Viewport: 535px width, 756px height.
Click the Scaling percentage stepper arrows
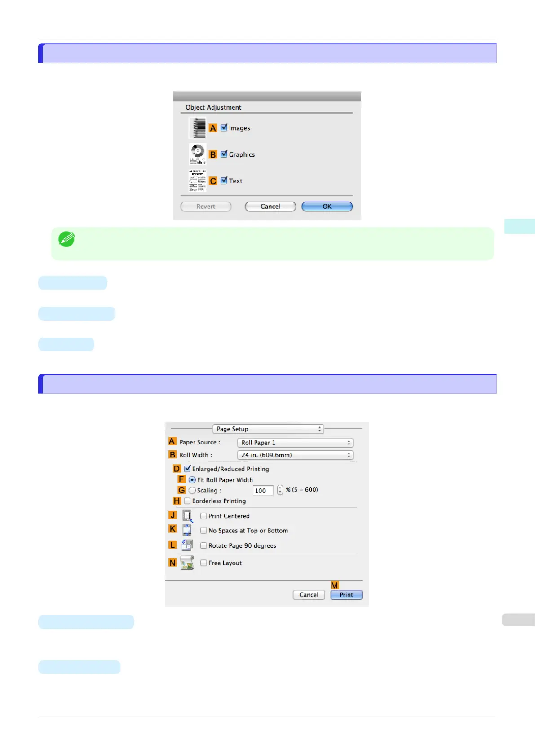pyautogui.click(x=280, y=490)
